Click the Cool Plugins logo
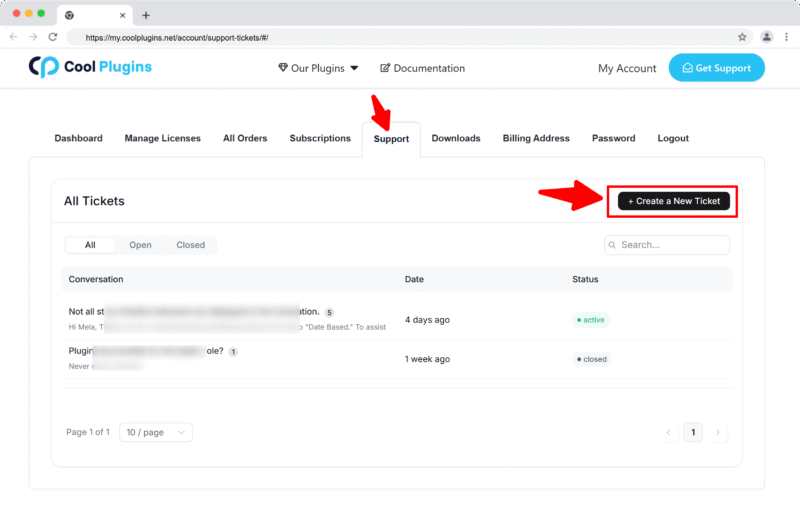 point(90,68)
